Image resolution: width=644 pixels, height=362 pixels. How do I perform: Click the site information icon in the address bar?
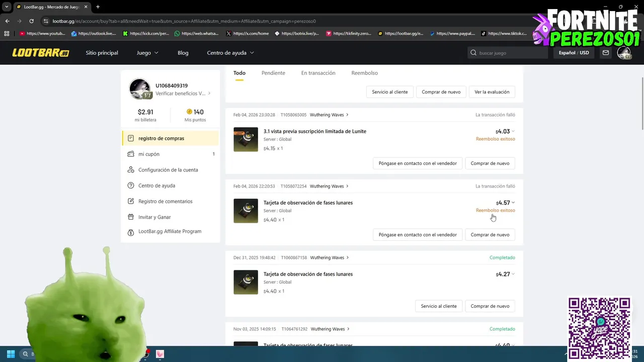(46, 21)
